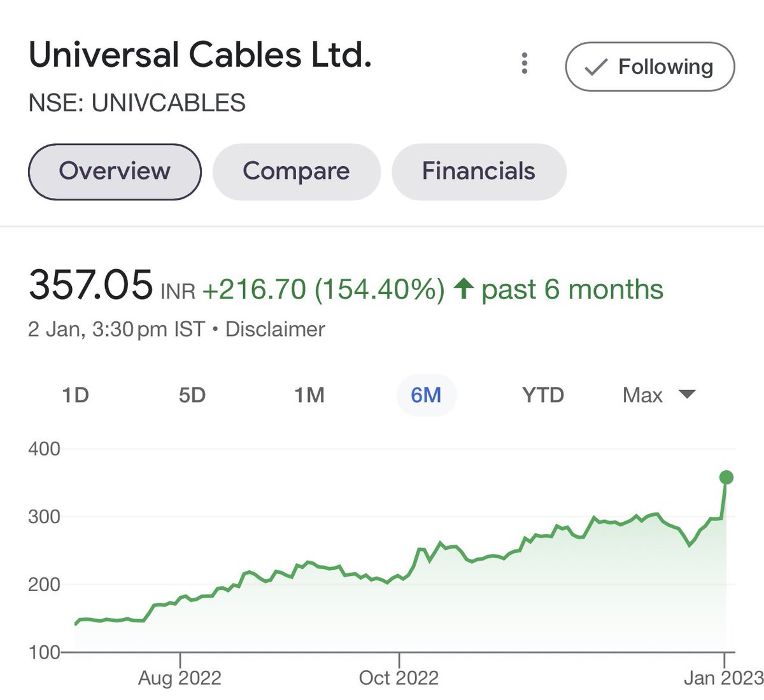Select the 5D time range
The height and width of the screenshot is (700, 764).
coord(192,395)
